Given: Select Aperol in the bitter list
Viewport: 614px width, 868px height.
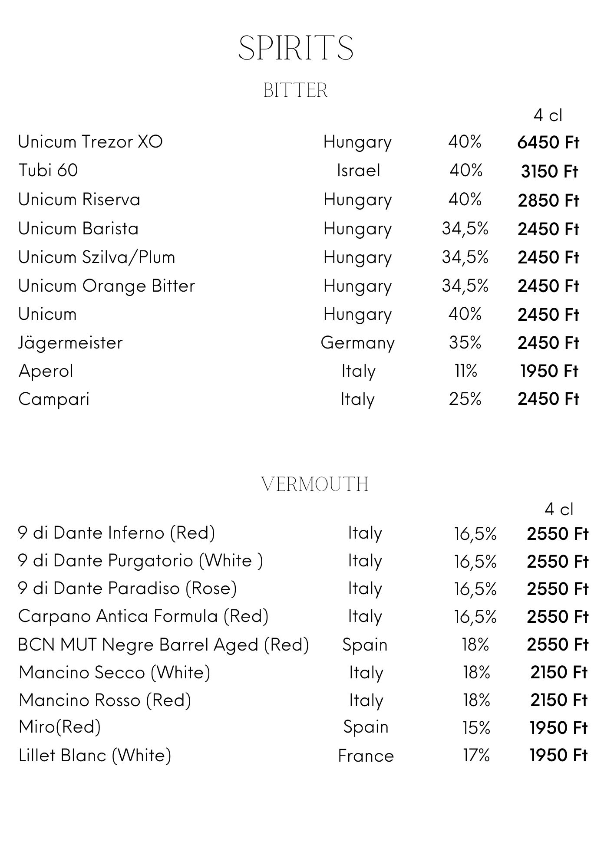Looking at the screenshot, I should pos(46,371).
